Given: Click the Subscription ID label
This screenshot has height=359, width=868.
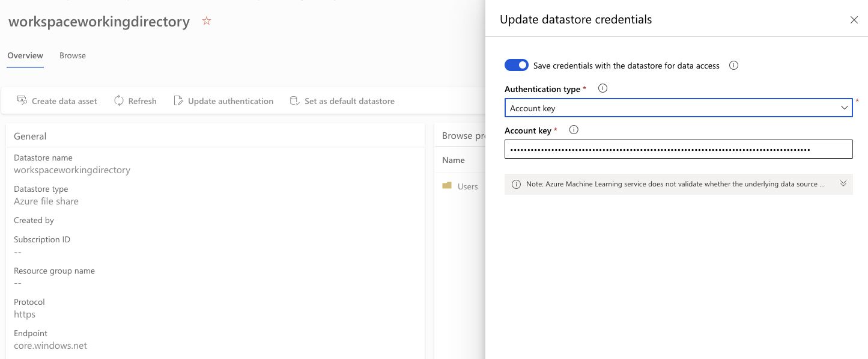Looking at the screenshot, I should pos(42,239).
